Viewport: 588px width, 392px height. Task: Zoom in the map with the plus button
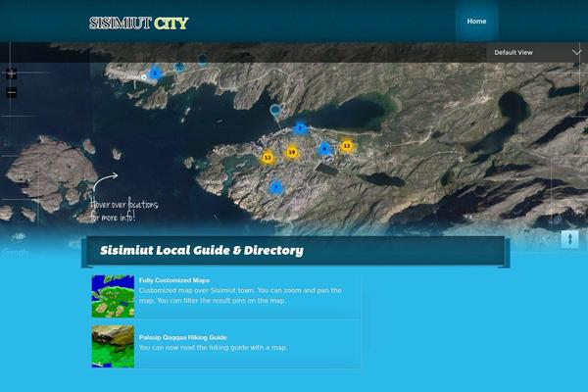pos(12,73)
